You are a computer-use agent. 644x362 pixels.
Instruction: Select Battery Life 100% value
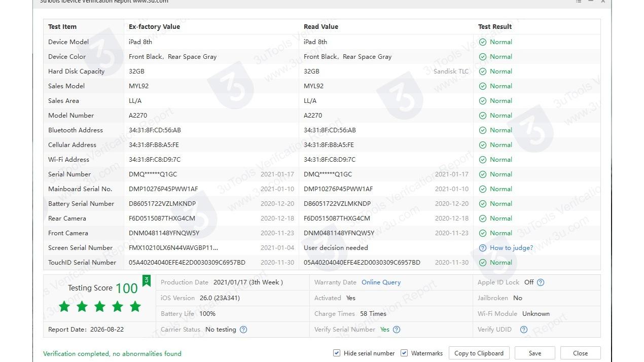(x=207, y=314)
